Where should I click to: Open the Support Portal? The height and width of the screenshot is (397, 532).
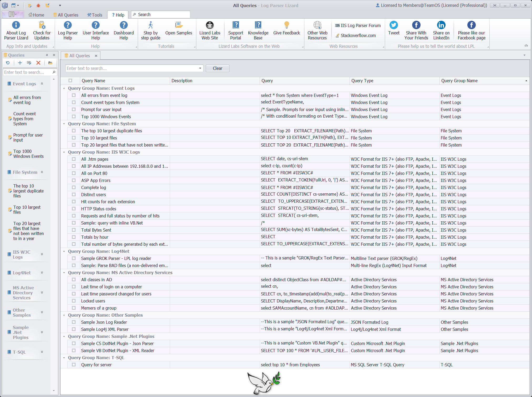(x=236, y=30)
